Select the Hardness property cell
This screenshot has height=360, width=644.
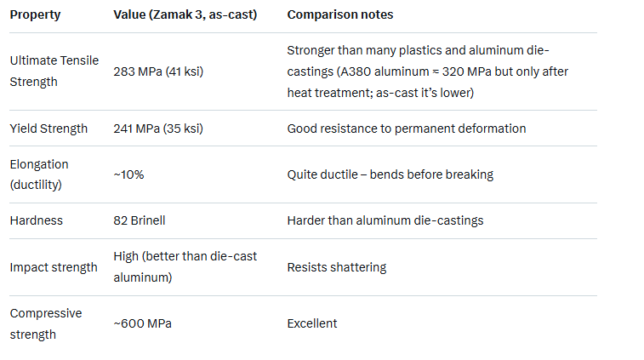35,220
